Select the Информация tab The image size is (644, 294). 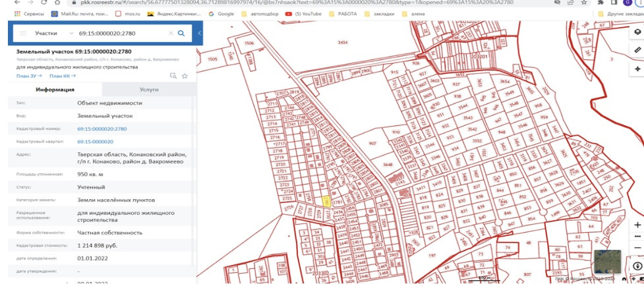tap(55, 90)
